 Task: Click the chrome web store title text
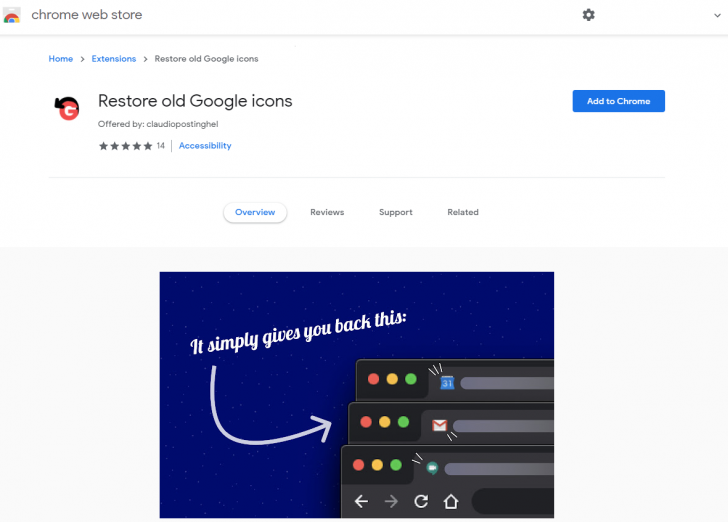pos(87,15)
